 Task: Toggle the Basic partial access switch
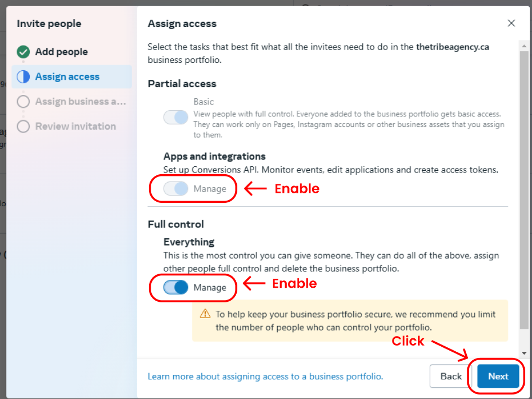175,117
